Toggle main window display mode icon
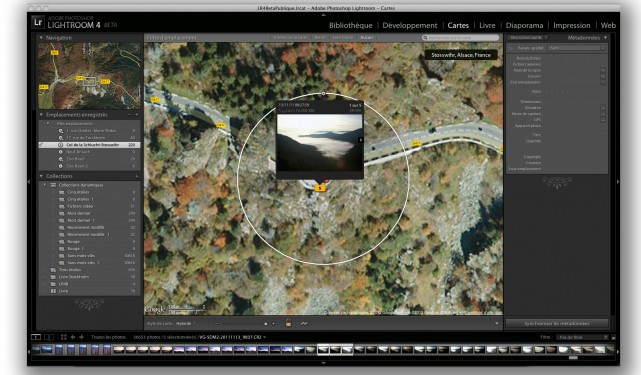The image size is (641, 375). [x=36, y=337]
